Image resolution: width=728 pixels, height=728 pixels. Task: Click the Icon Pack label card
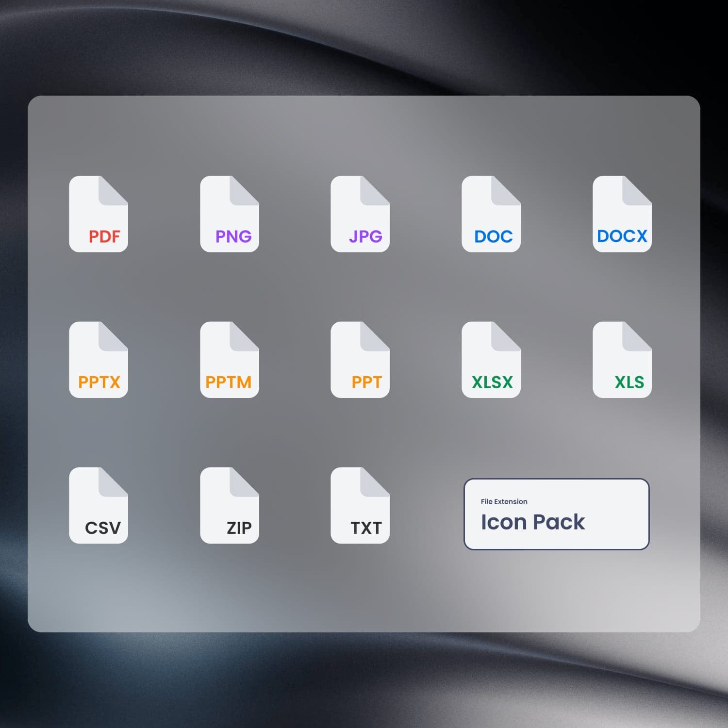[557, 513]
